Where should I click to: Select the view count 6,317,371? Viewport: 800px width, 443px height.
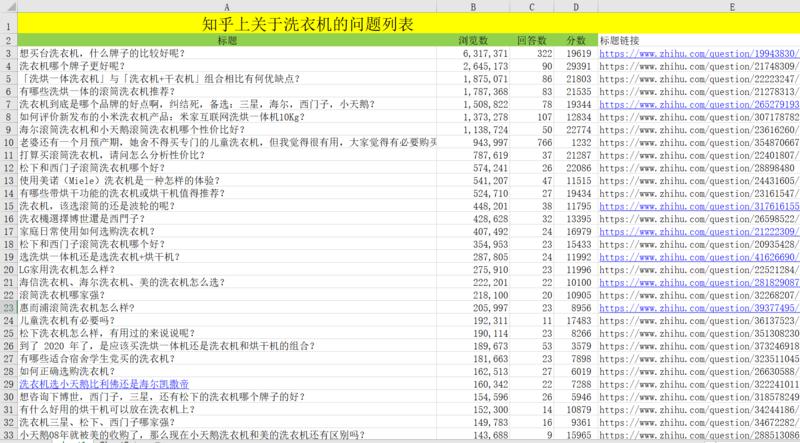pos(473,53)
